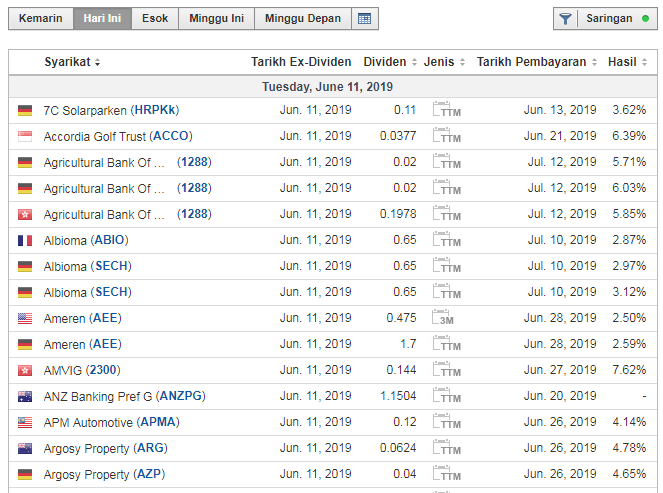Click the 0.0624 dividend for Argosy Property
The height and width of the screenshot is (493, 663).
[398, 448]
